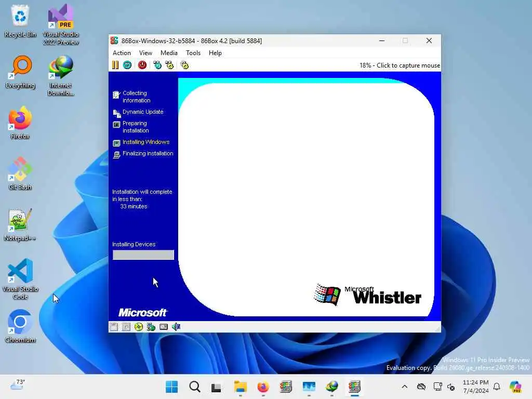Viewport: 532px width, 399px height.
Task: Click the '18% - Click to capture mouse' text
Action: coord(400,65)
